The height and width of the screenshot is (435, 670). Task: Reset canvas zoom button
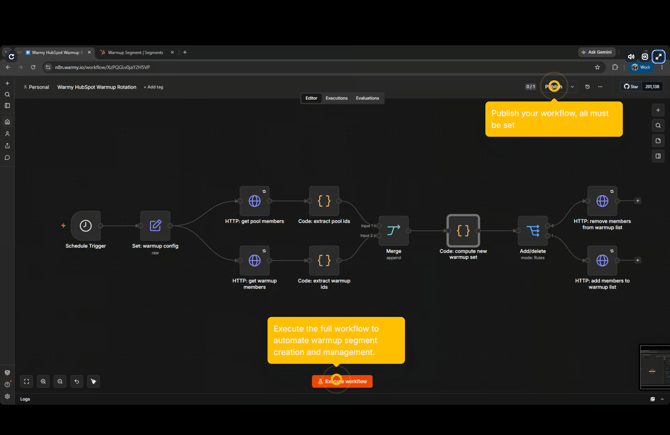point(77,381)
